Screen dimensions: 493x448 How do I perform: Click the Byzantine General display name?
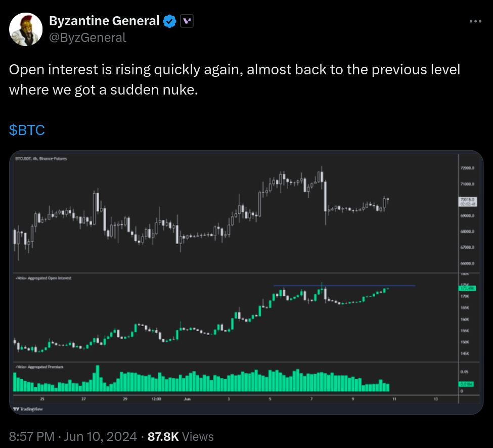(x=104, y=21)
